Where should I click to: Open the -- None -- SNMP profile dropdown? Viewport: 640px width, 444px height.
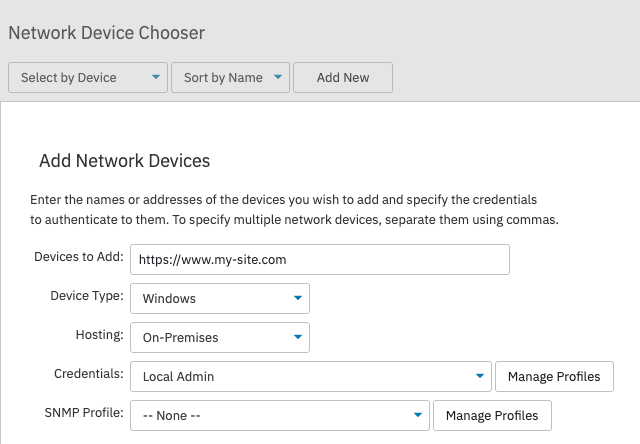[280, 415]
